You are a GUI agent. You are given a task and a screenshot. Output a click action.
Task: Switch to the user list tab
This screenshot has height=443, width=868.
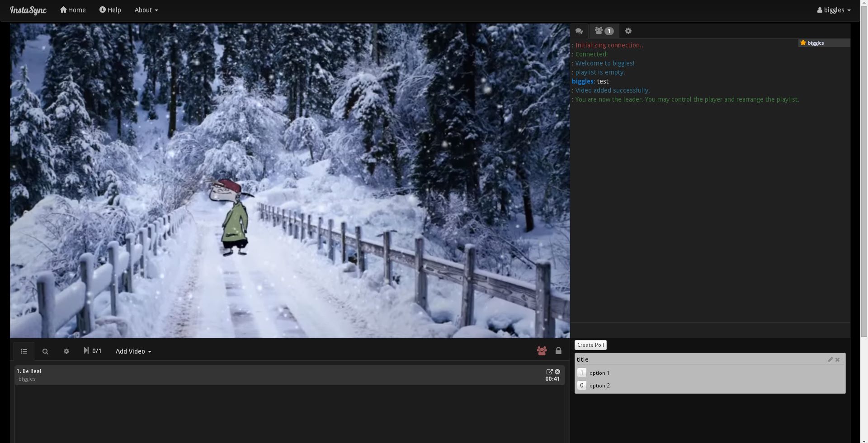coord(604,31)
